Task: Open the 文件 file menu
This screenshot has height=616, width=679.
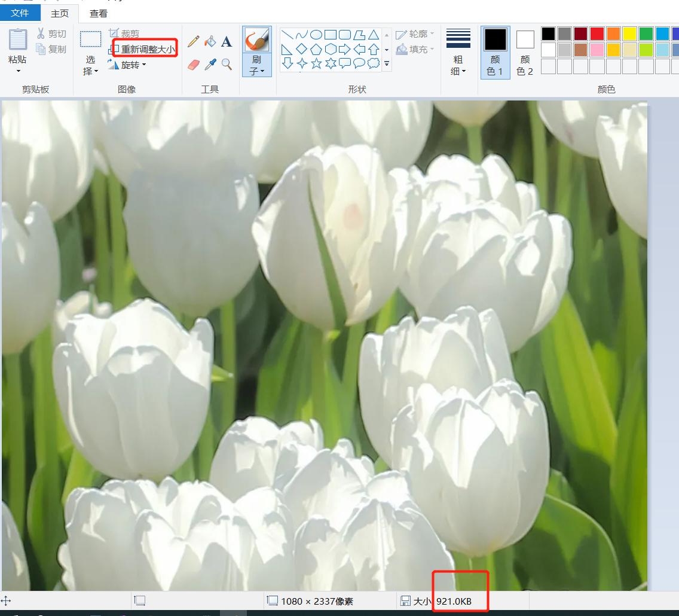Action: (x=20, y=13)
